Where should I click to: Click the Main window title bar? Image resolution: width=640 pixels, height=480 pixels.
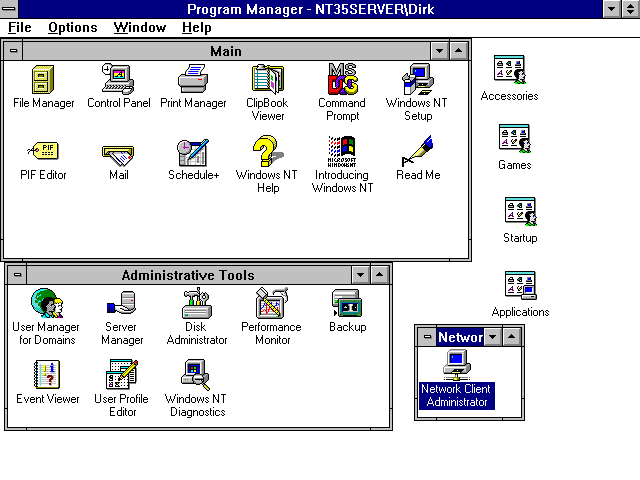(x=227, y=51)
